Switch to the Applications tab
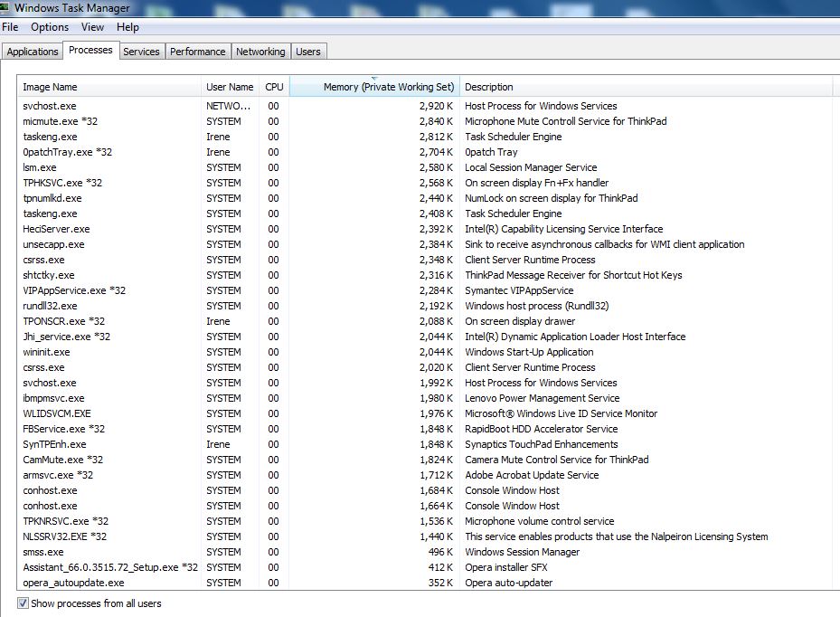Viewport: 840px width, 617px height. [33, 52]
